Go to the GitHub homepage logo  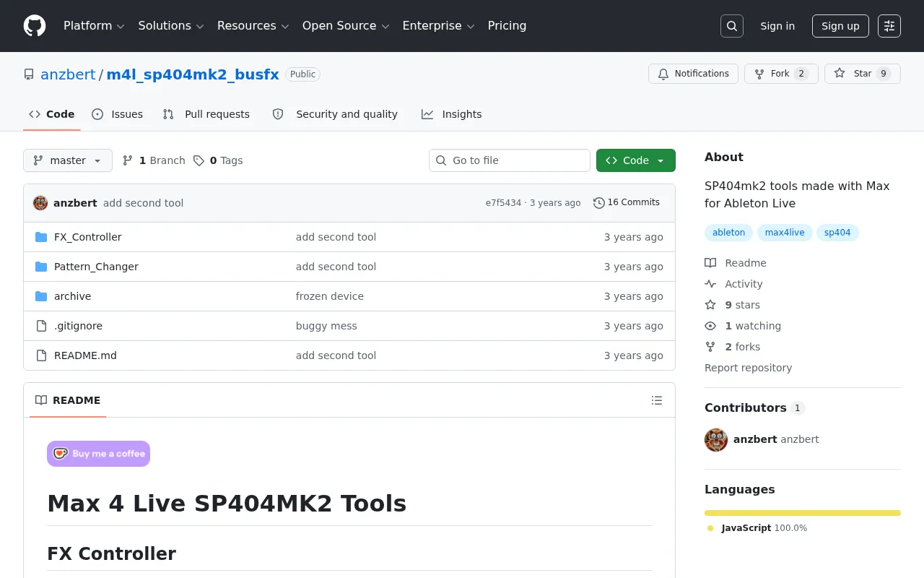35,26
